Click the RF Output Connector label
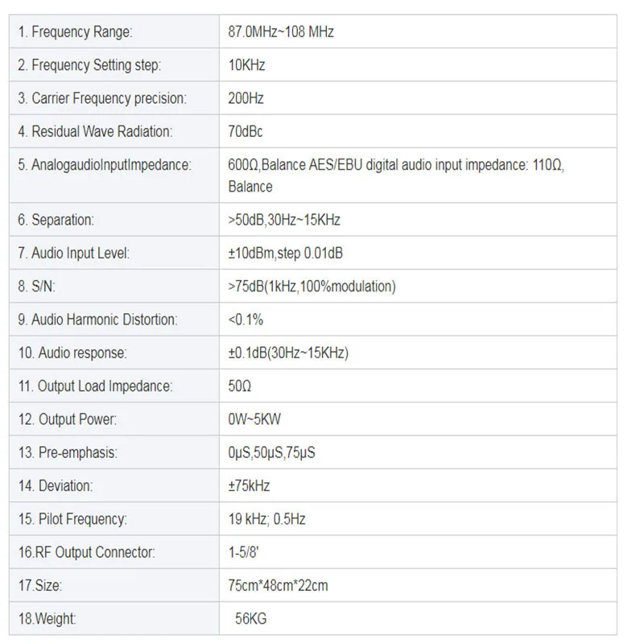The height and width of the screenshot is (644, 644). click(x=86, y=552)
